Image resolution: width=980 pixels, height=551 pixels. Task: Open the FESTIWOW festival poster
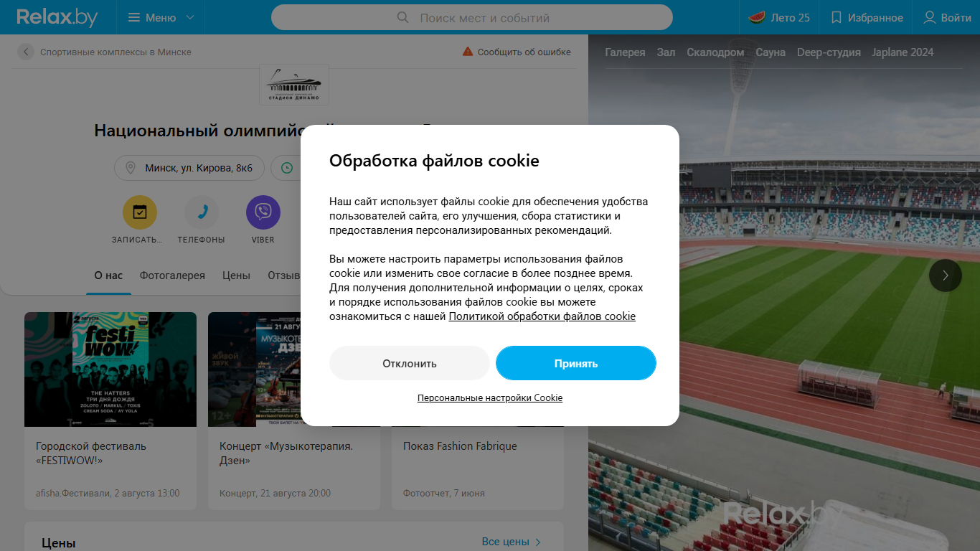point(110,369)
